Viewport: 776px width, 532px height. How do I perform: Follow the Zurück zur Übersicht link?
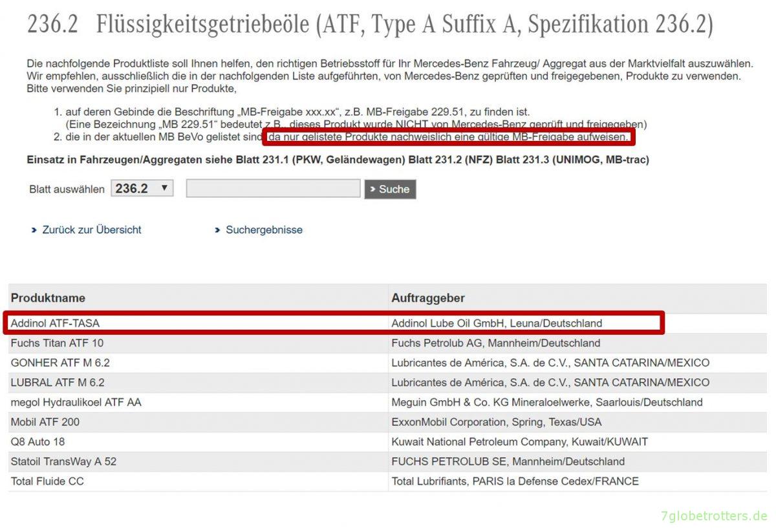(91, 229)
